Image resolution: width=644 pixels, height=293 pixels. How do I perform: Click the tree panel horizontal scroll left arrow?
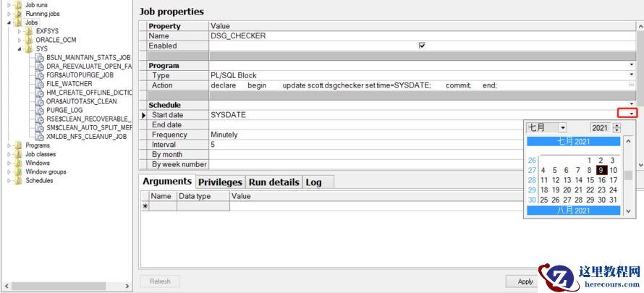pyautogui.click(x=6, y=286)
